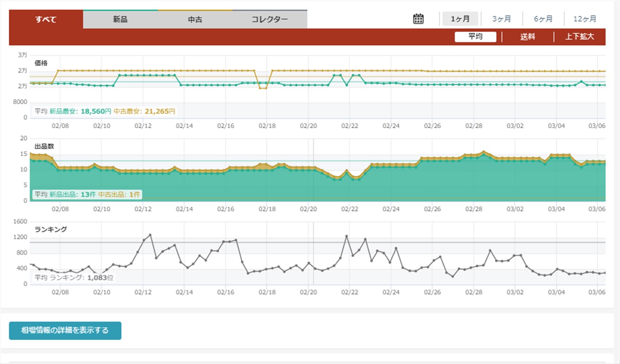Show the 12ヶ月 period

tap(584, 19)
